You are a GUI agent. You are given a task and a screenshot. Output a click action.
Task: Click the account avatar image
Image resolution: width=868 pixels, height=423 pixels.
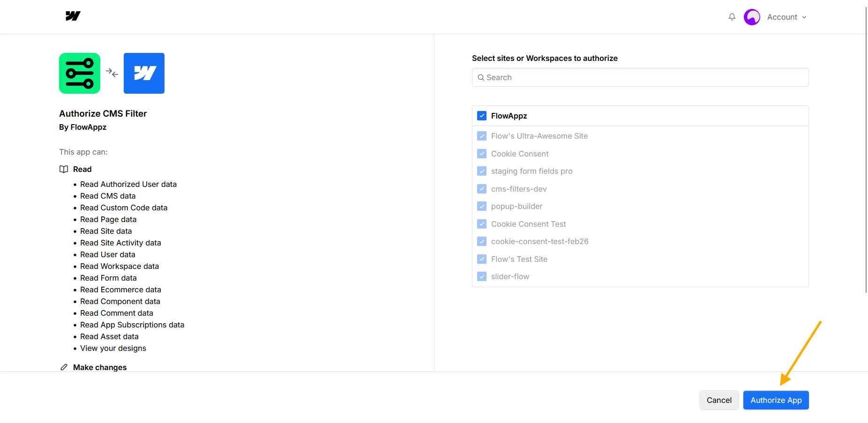752,17
